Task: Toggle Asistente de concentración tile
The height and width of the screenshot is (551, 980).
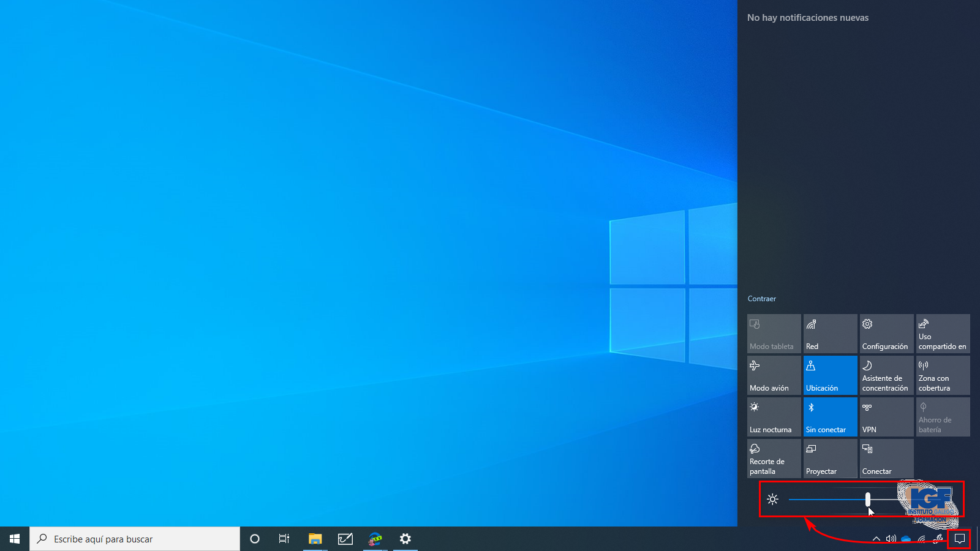Action: pos(886,375)
